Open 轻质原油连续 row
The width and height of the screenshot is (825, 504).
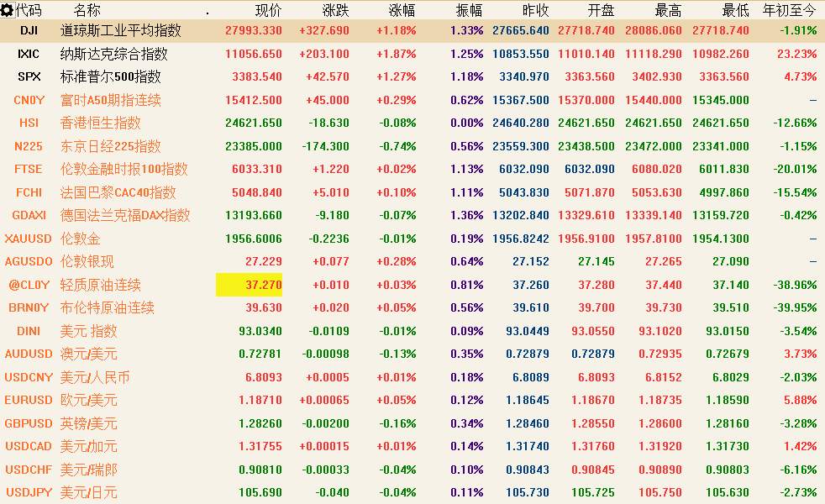click(101, 285)
